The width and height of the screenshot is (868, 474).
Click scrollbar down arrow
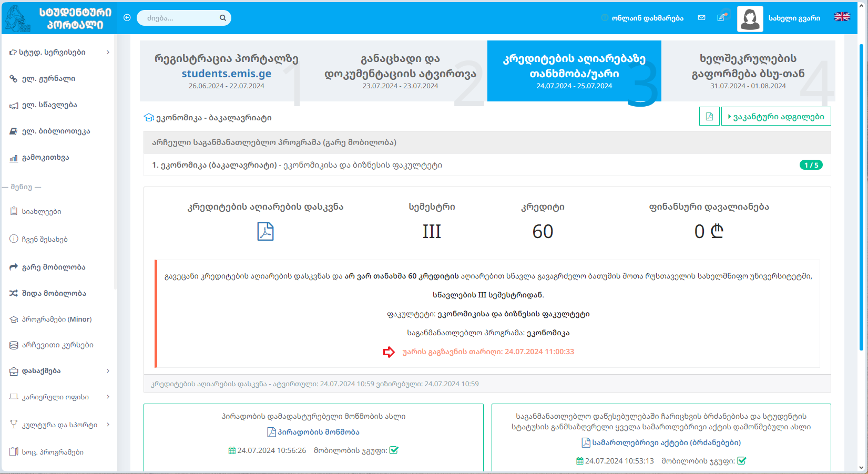click(x=861, y=467)
